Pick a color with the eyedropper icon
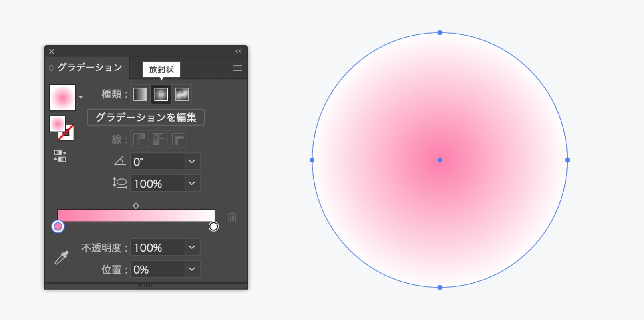The height and width of the screenshot is (320, 644). pyautogui.click(x=62, y=258)
